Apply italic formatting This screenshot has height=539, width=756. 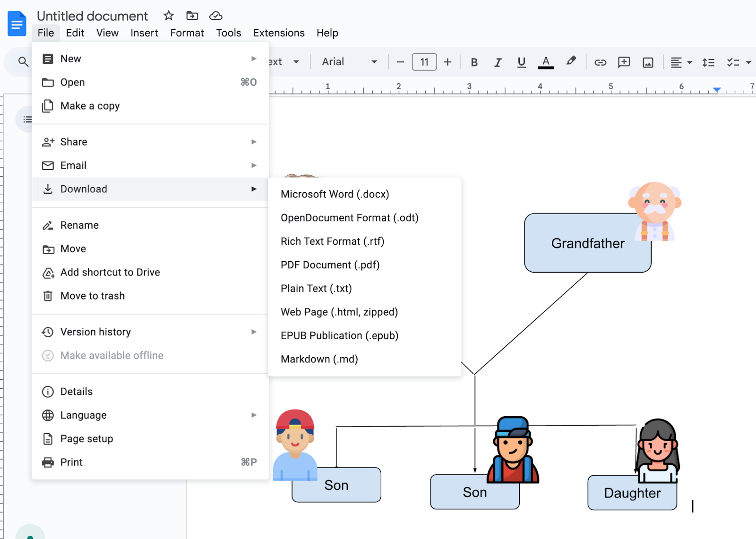(x=498, y=62)
